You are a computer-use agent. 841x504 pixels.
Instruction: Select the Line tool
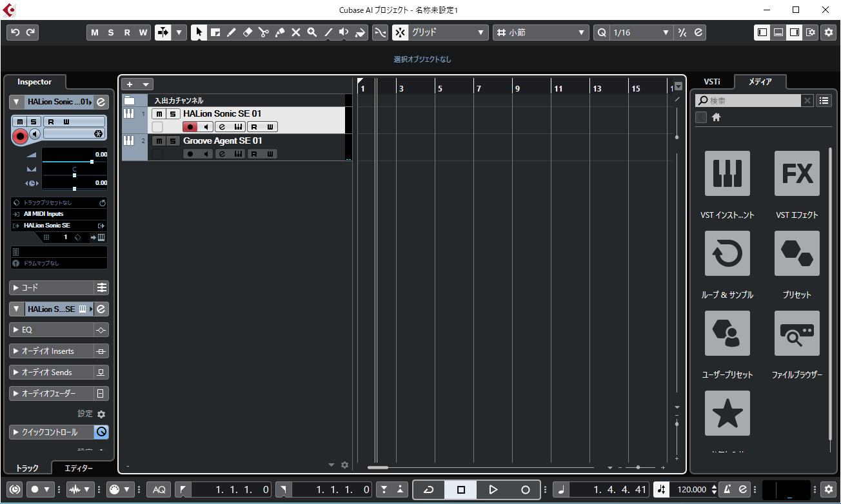pyautogui.click(x=328, y=32)
